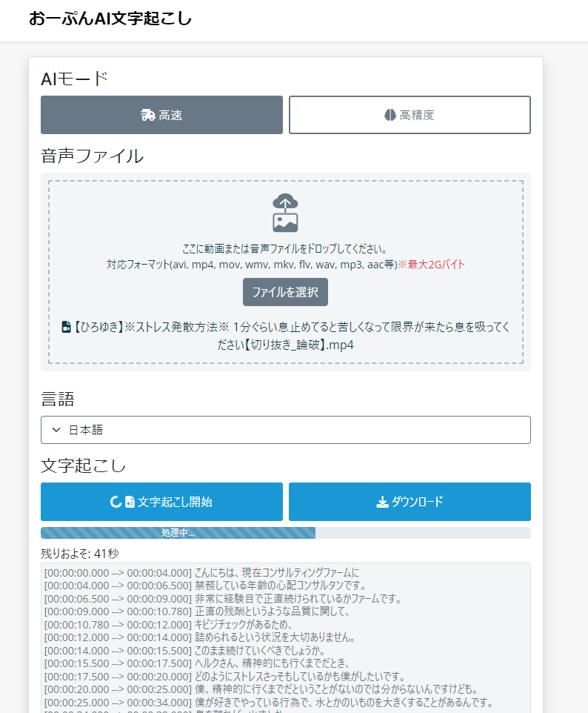Click the transcript line starting どのようにストレス
The width and height of the screenshot is (588, 713).
[x=224, y=676]
